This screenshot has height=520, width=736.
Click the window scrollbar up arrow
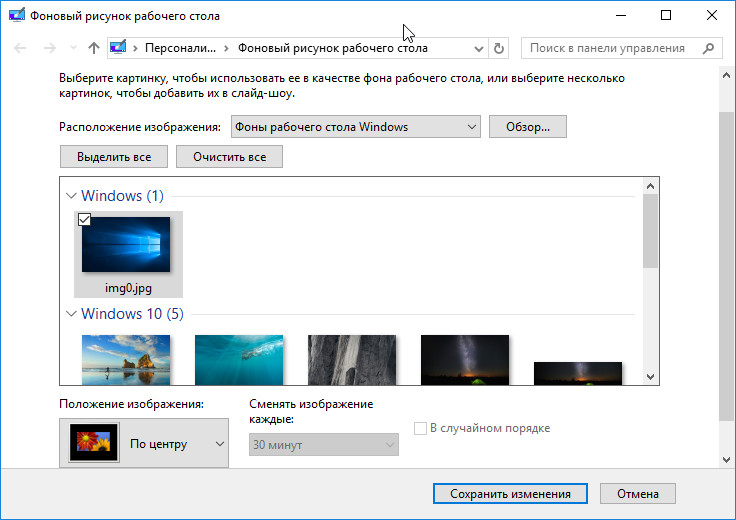click(726, 75)
